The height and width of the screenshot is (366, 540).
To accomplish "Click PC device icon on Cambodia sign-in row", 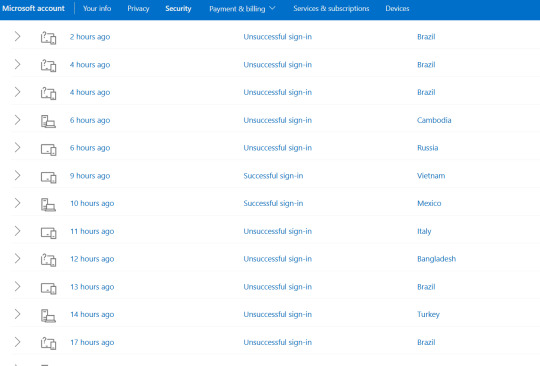I will click(49, 121).
